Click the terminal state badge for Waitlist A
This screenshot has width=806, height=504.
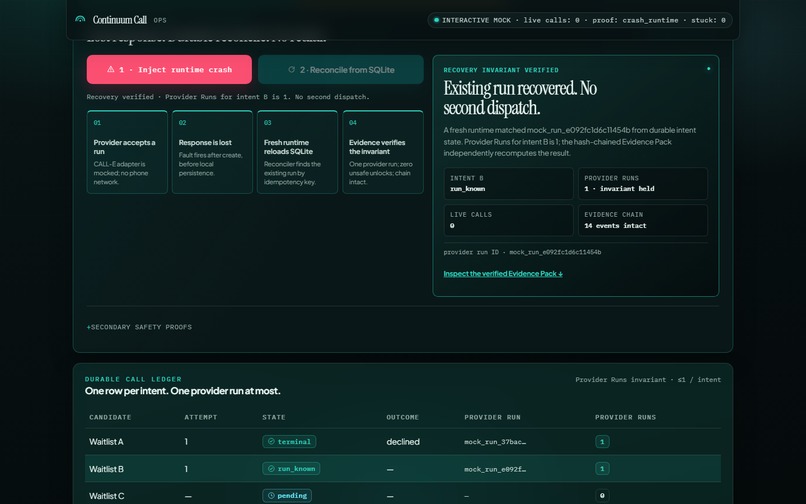289,442
